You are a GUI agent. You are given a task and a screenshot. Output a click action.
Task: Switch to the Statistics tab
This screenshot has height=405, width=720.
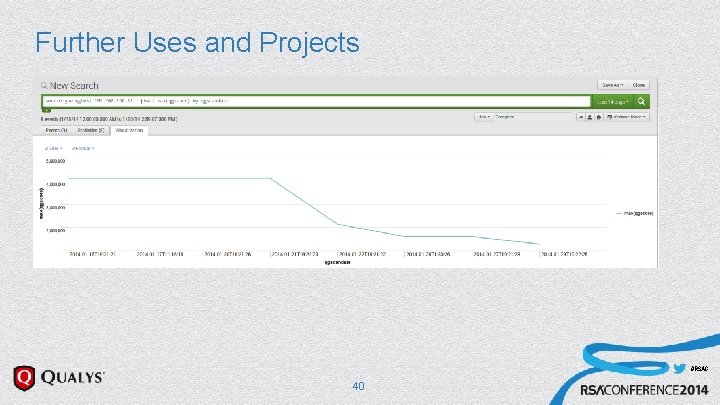[x=90, y=130]
